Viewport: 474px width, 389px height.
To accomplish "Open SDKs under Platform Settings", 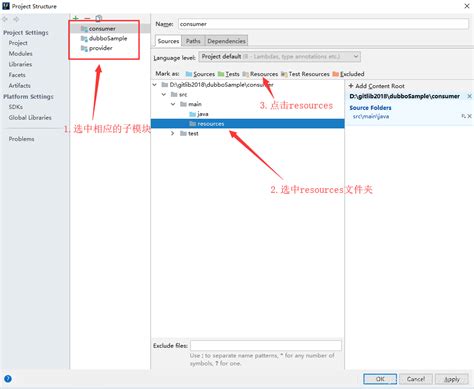I will click(x=16, y=107).
